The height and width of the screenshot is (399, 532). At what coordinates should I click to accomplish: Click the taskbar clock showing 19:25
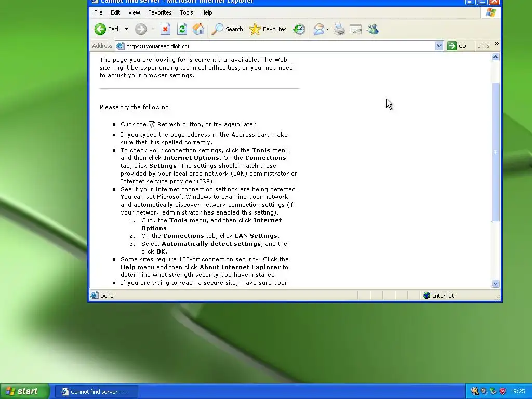point(517,392)
